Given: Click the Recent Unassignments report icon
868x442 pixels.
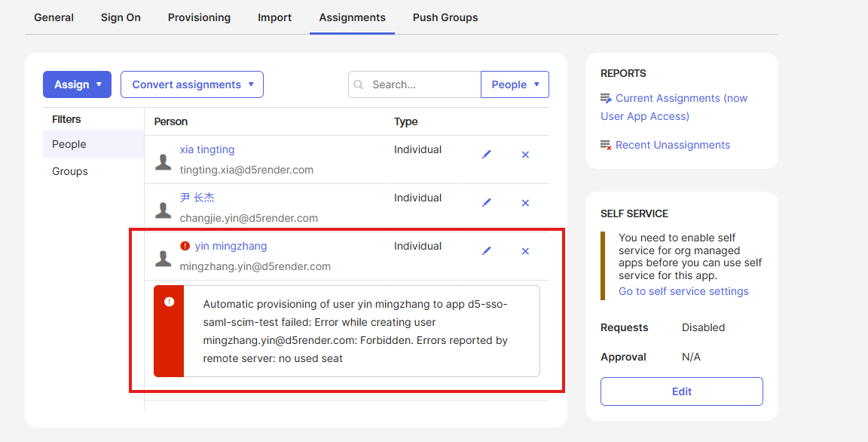Looking at the screenshot, I should pos(606,145).
